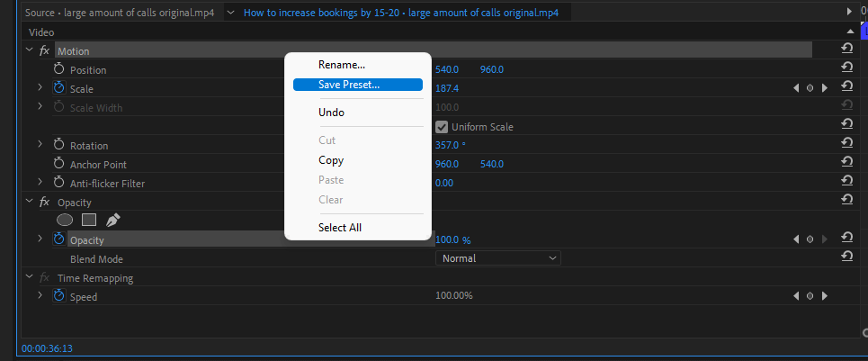Click the Opacity value 100.0 %
Viewport: 868px width, 361px height.
click(x=452, y=239)
